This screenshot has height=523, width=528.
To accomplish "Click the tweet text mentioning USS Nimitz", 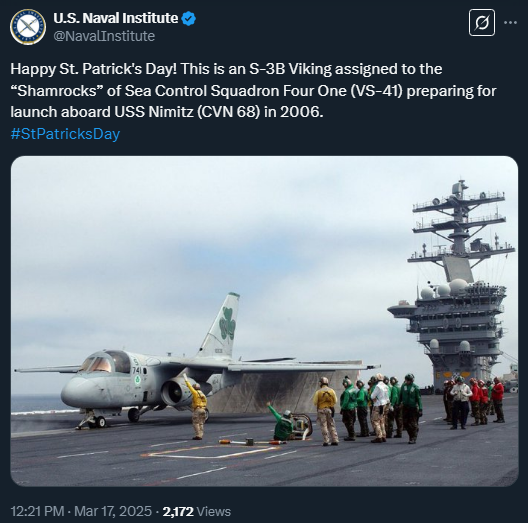I will coord(253,90).
